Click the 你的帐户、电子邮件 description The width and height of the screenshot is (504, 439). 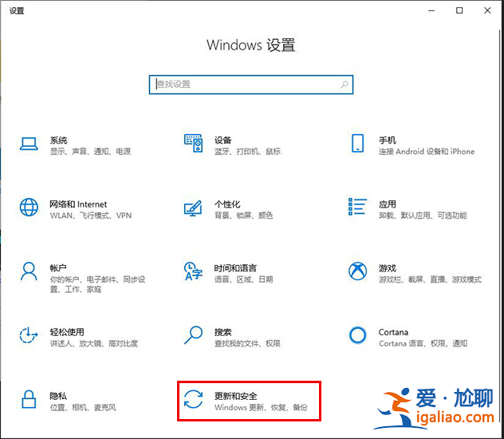pos(98,284)
